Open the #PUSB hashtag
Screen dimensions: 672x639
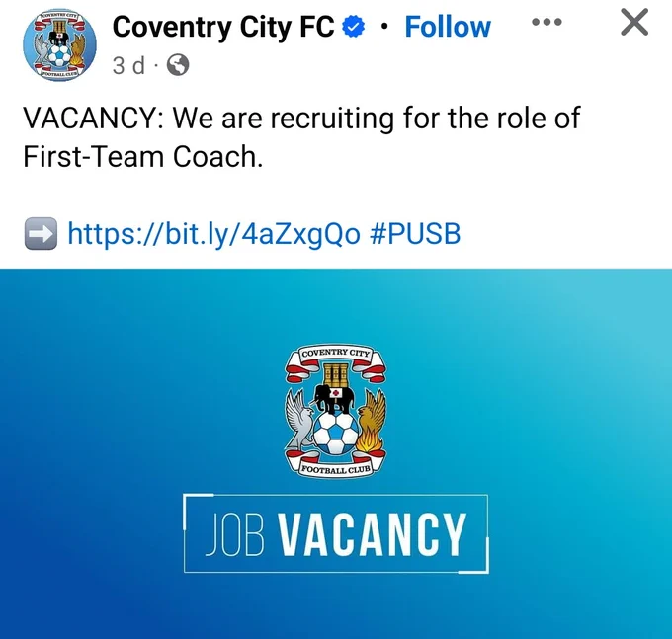[x=414, y=234]
